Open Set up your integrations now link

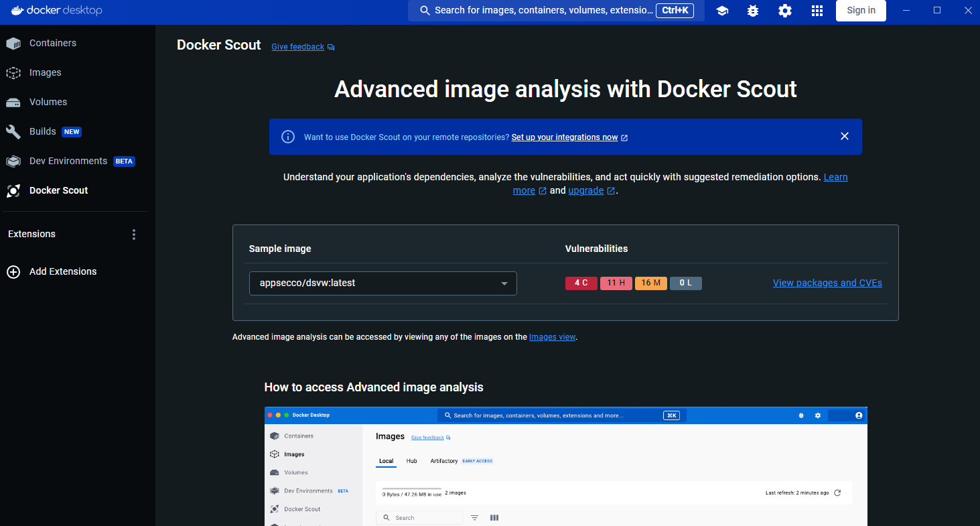(565, 137)
